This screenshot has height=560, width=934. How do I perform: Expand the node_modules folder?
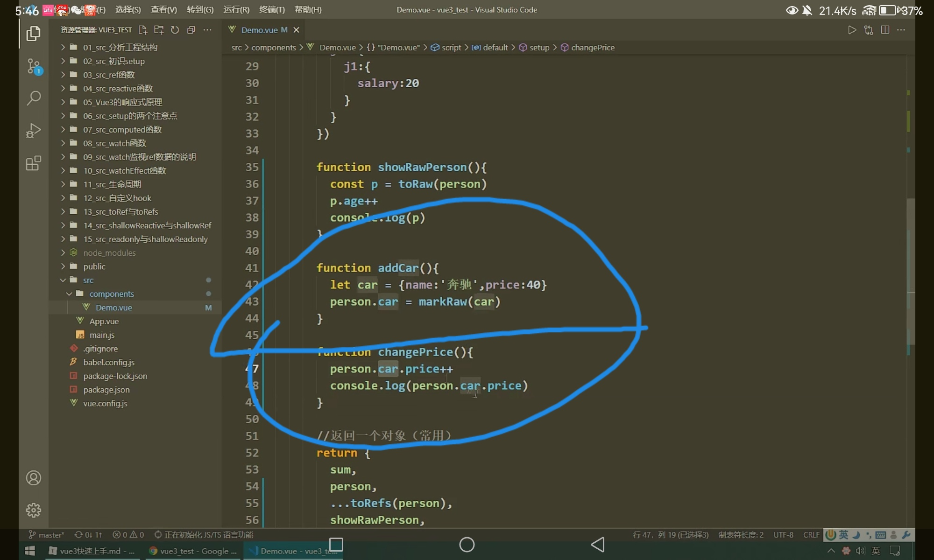click(x=109, y=253)
